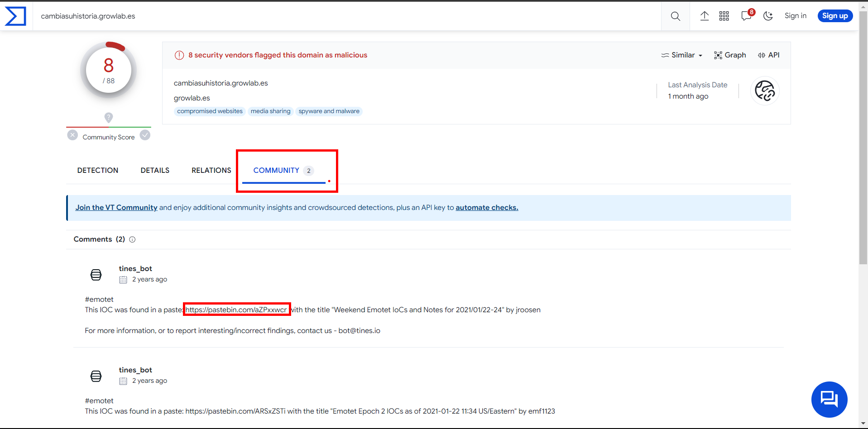Switch to the RELATIONS tab
868x429 pixels.
tap(211, 171)
